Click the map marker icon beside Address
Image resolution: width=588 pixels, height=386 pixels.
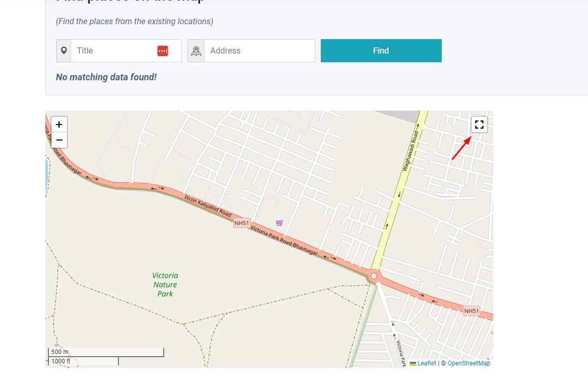coord(196,50)
